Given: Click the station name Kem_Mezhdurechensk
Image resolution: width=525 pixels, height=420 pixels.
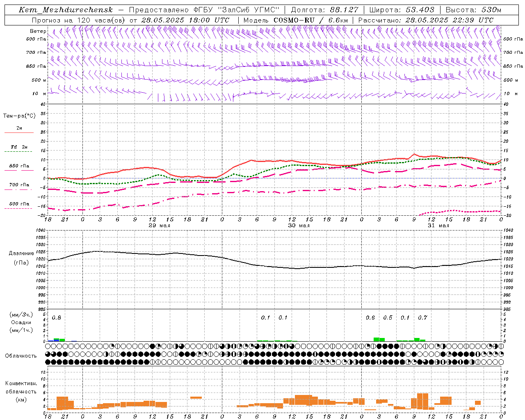Looking at the screenshot, I should (66, 10).
